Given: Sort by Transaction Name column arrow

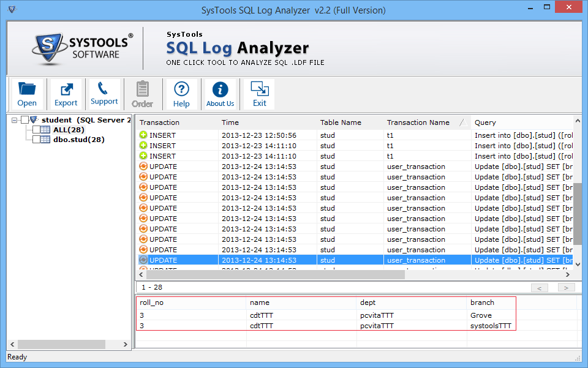Looking at the screenshot, I should point(463,122).
